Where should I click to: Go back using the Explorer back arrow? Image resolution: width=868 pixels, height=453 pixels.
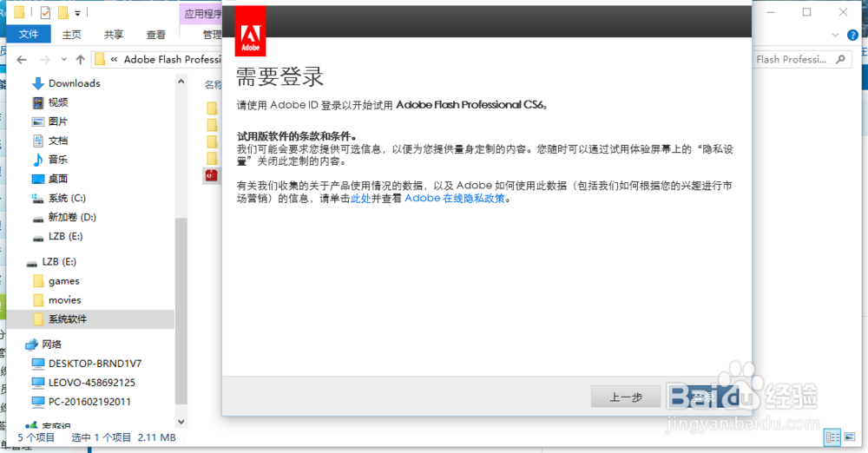(22, 59)
